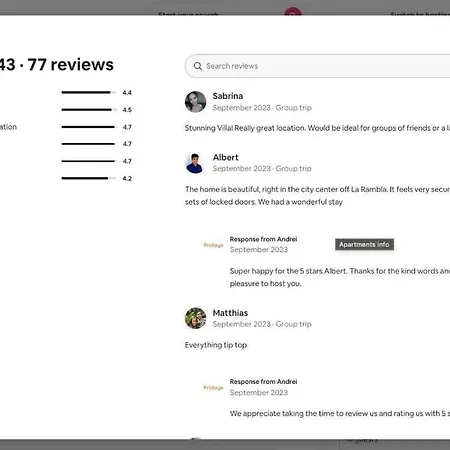Open Sabrina's profile photo

[x=195, y=102]
